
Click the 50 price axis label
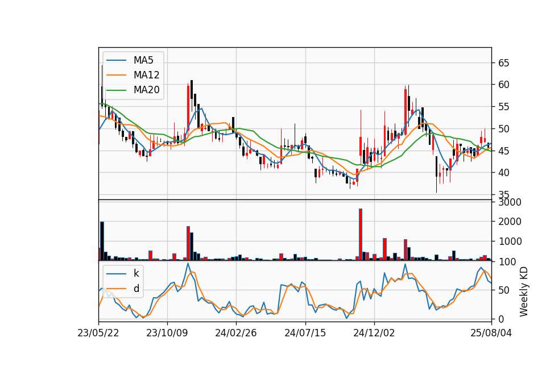click(x=503, y=129)
